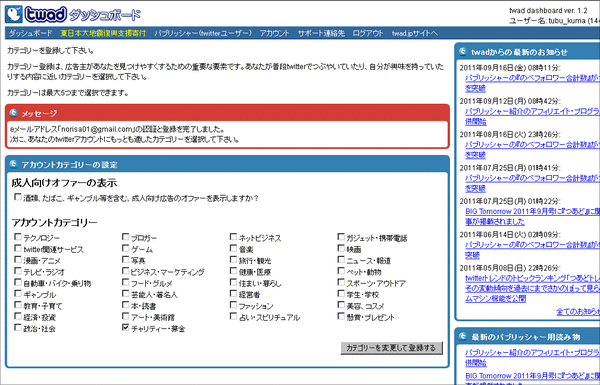The width and height of the screenshot is (600, 385).
Task: Check the 懸賞・プレゼント category
Action: point(341,316)
